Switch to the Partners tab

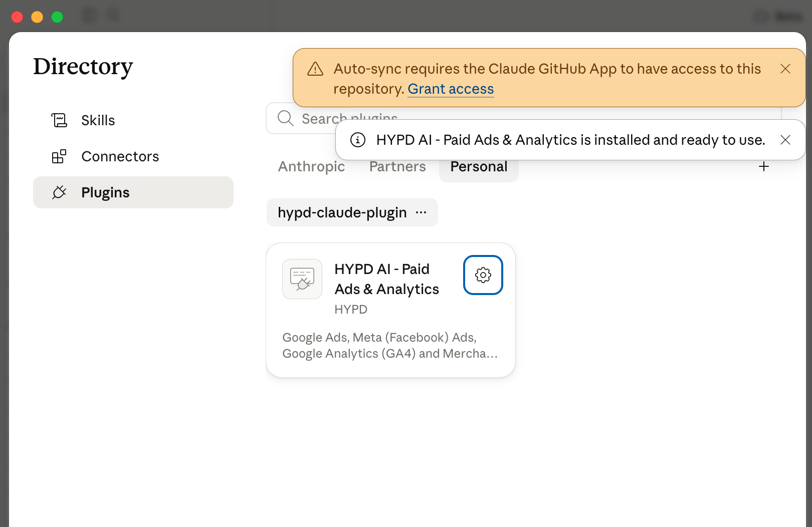(397, 166)
